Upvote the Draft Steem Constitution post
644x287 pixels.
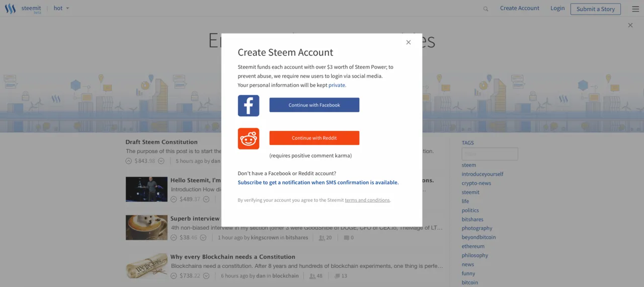coord(129,161)
